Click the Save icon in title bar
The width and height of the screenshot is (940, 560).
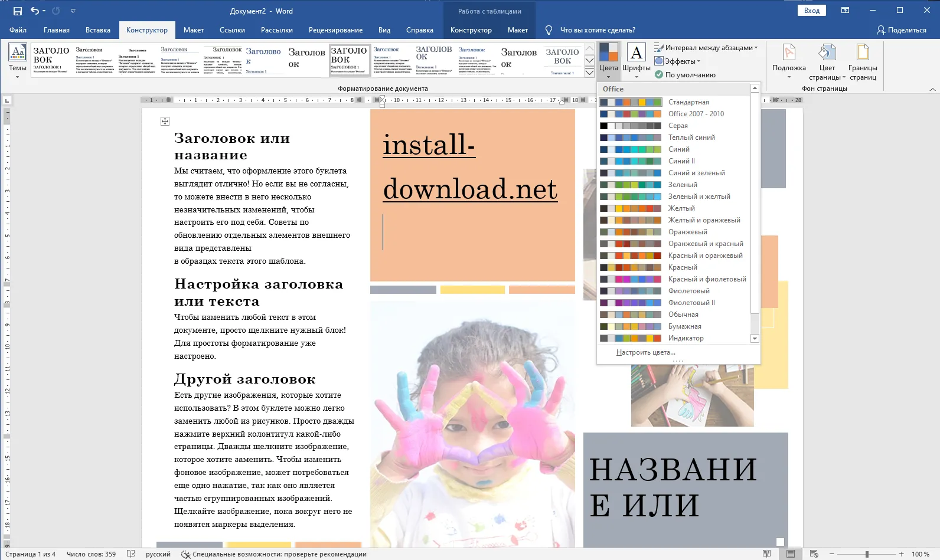[x=18, y=11]
